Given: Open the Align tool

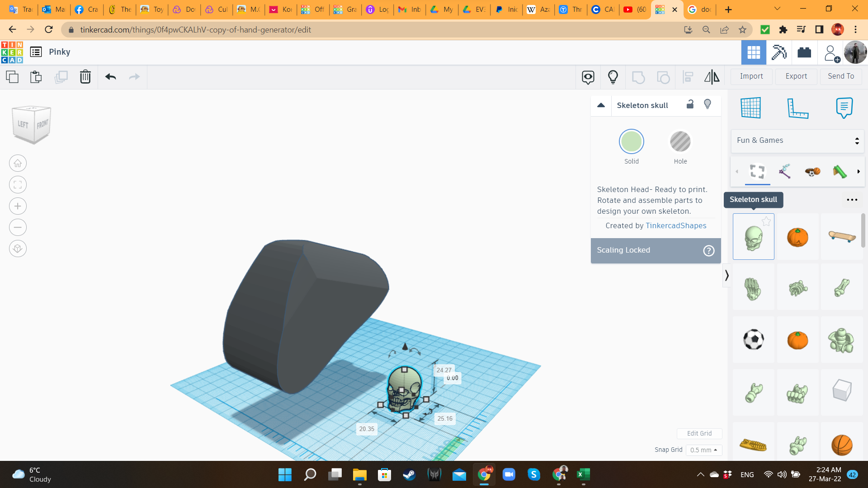Looking at the screenshot, I should (688, 77).
